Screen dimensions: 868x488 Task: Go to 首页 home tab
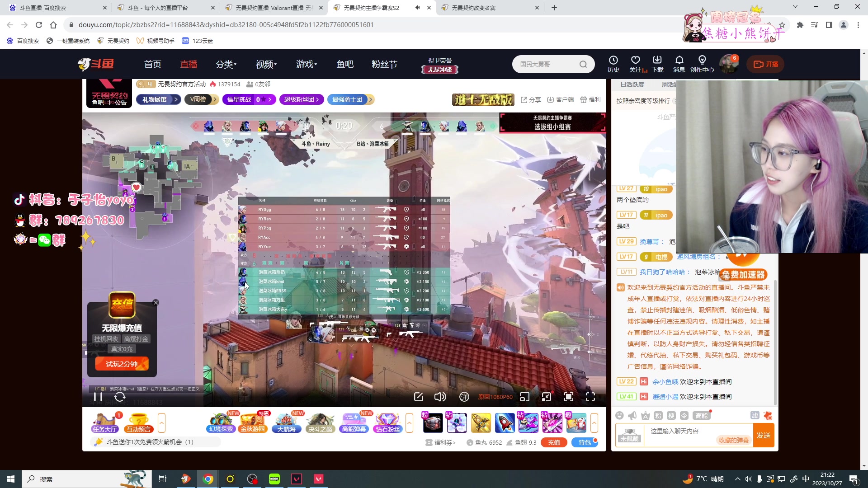pos(153,64)
